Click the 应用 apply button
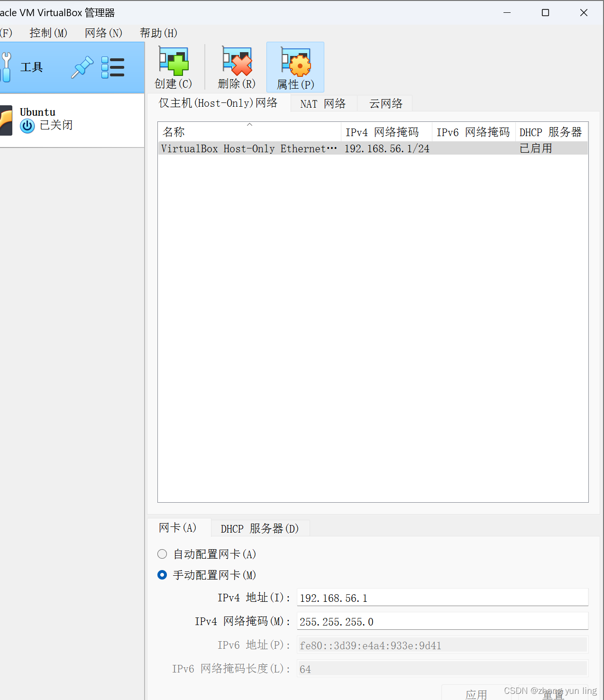This screenshot has height=700, width=604. click(477, 693)
